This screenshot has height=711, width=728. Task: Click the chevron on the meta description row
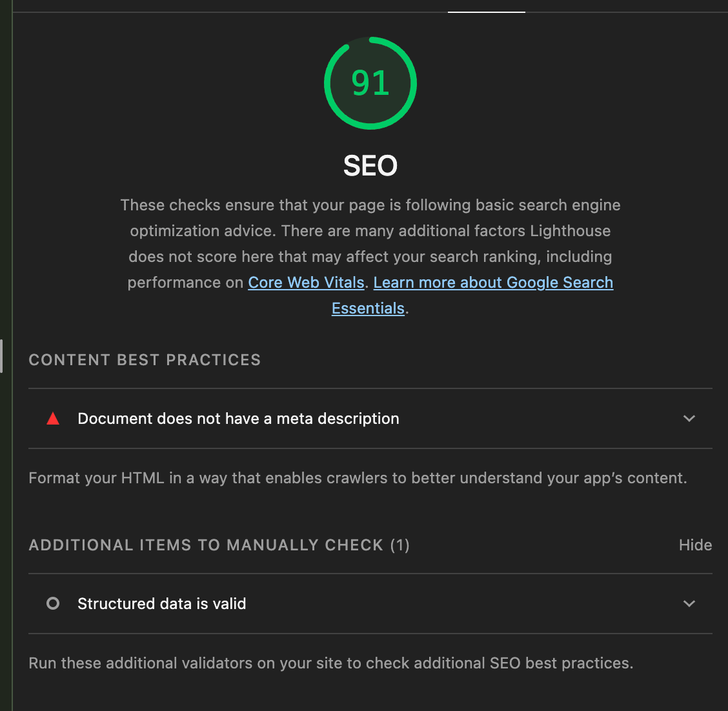(688, 418)
